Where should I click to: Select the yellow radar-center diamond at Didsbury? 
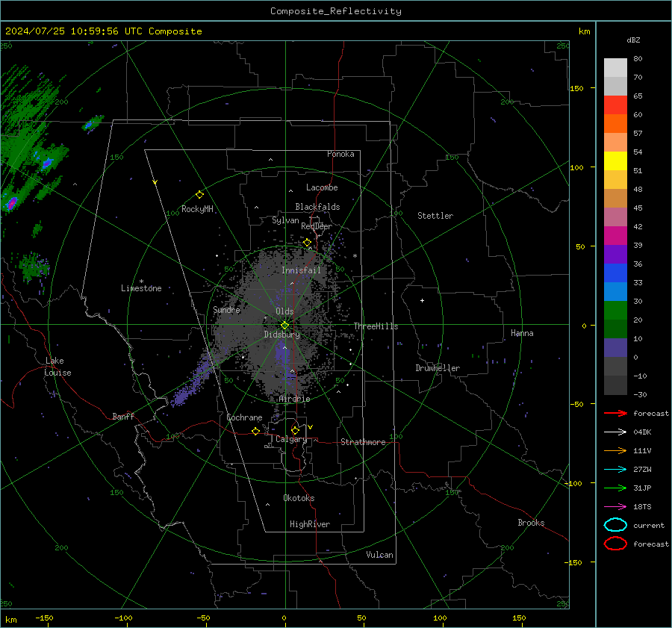coord(284,326)
